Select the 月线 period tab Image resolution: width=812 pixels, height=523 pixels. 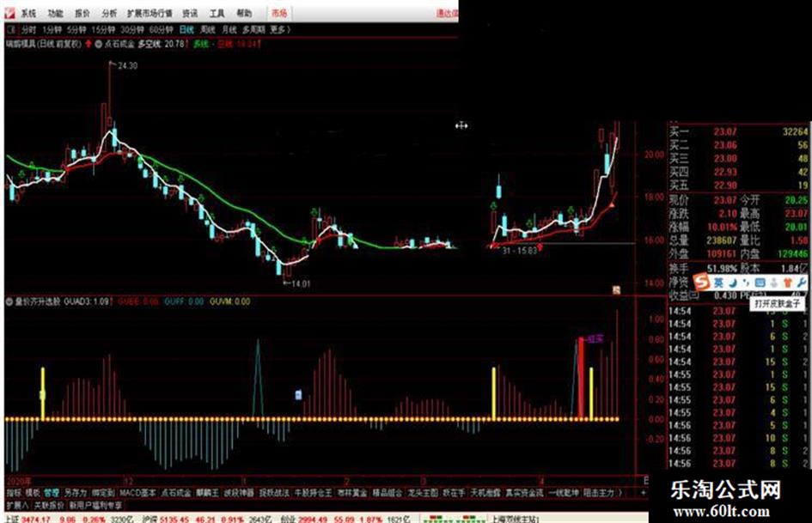click(x=229, y=30)
